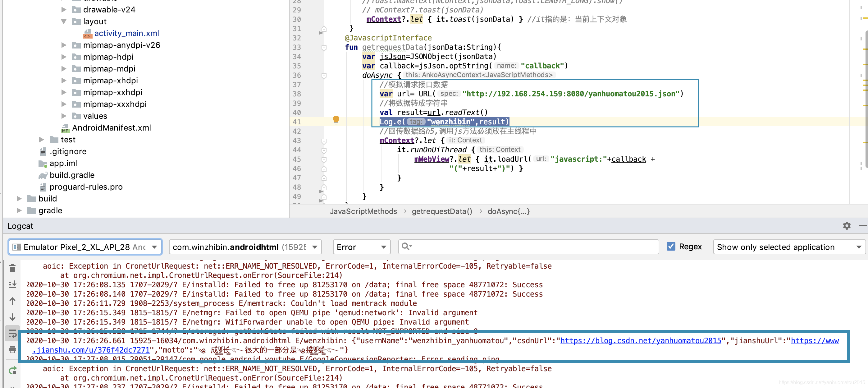Click the scroll-to-end logcat icon
868x388 pixels.
(x=12, y=284)
